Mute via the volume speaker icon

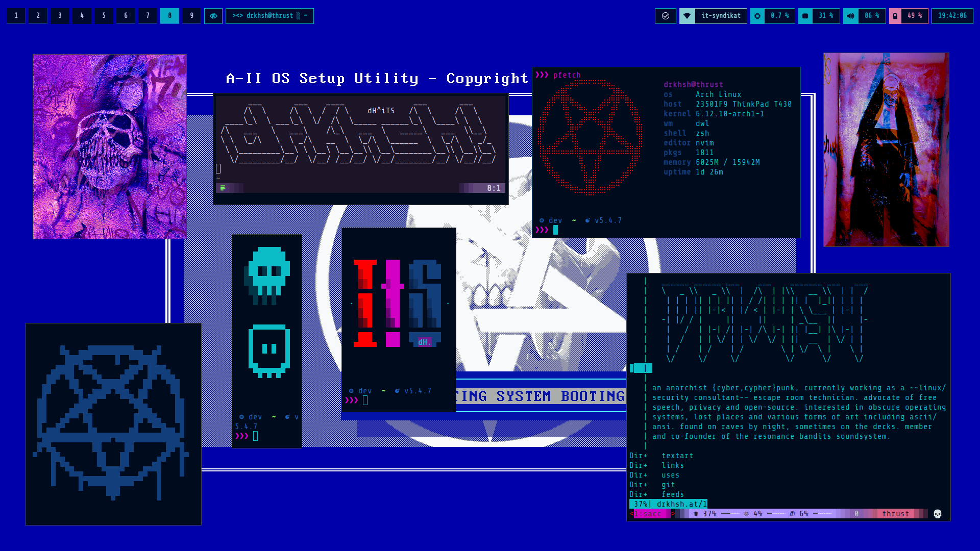tap(850, 16)
